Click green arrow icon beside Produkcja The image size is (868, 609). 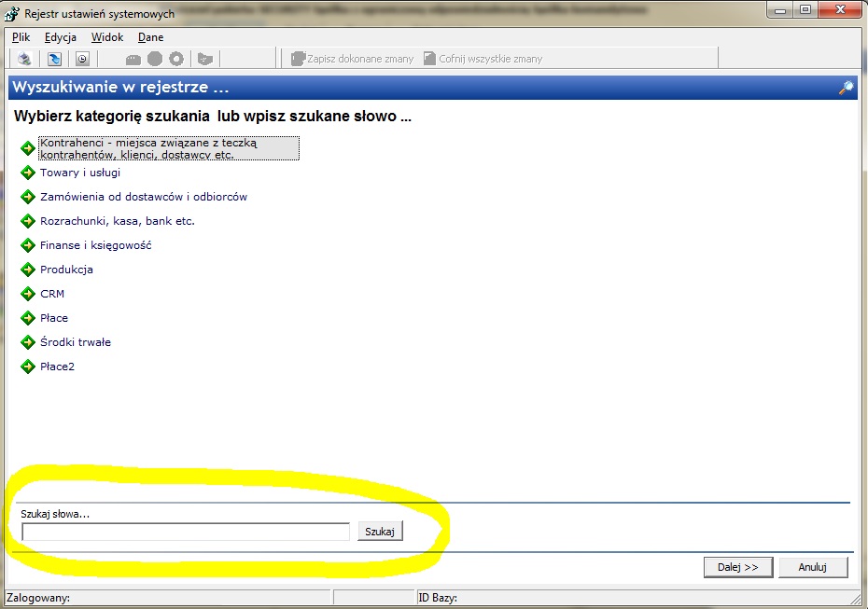point(28,270)
